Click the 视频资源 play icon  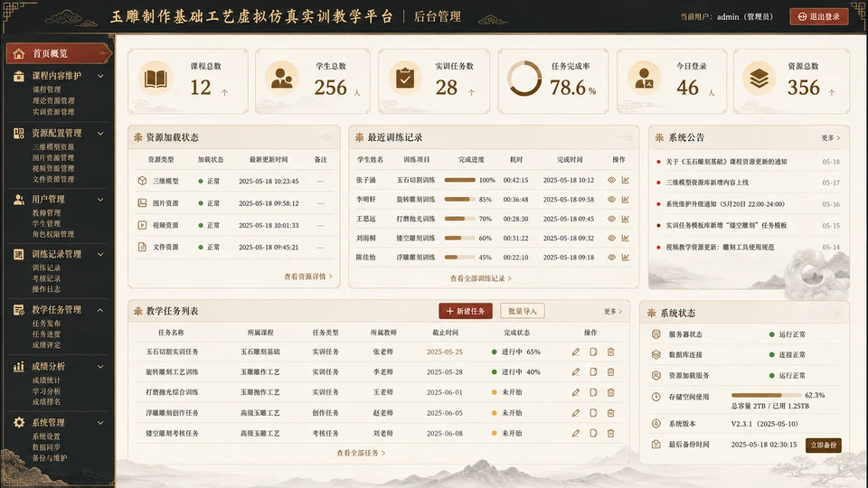pos(142,225)
